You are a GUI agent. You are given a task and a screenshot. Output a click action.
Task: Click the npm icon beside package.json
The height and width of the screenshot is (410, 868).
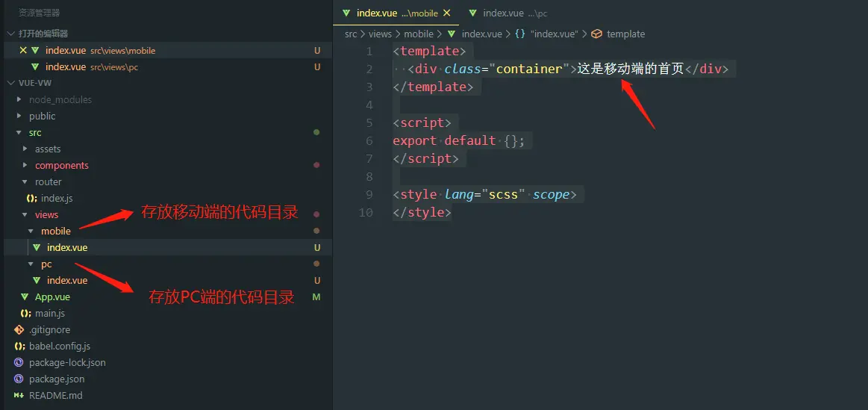tap(19, 379)
